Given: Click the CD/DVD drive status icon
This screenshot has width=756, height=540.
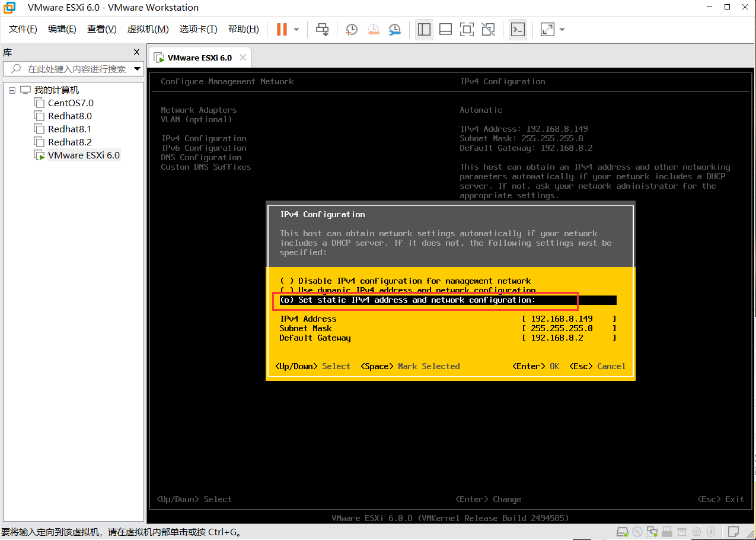Looking at the screenshot, I should [x=637, y=531].
